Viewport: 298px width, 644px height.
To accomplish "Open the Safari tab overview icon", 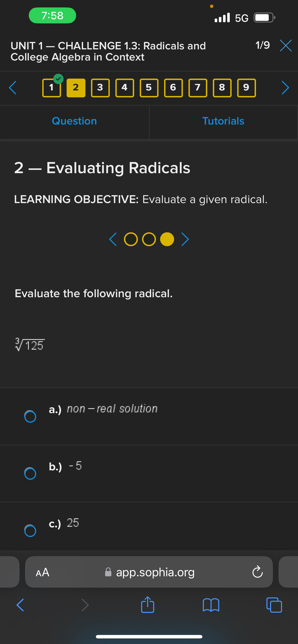I will [274, 605].
